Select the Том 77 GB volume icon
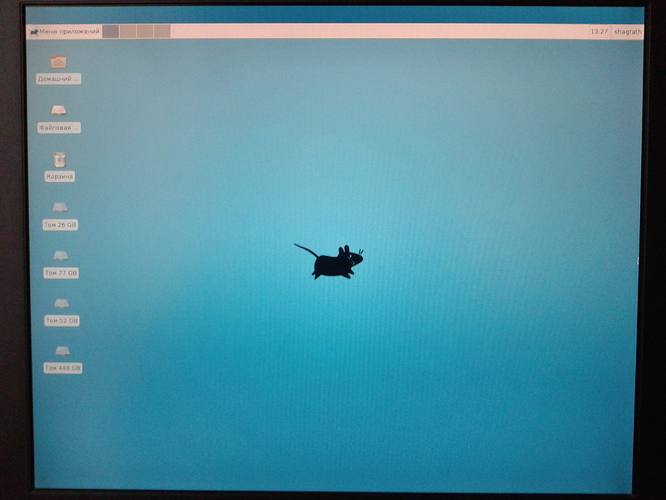The image size is (666, 500). [61, 256]
